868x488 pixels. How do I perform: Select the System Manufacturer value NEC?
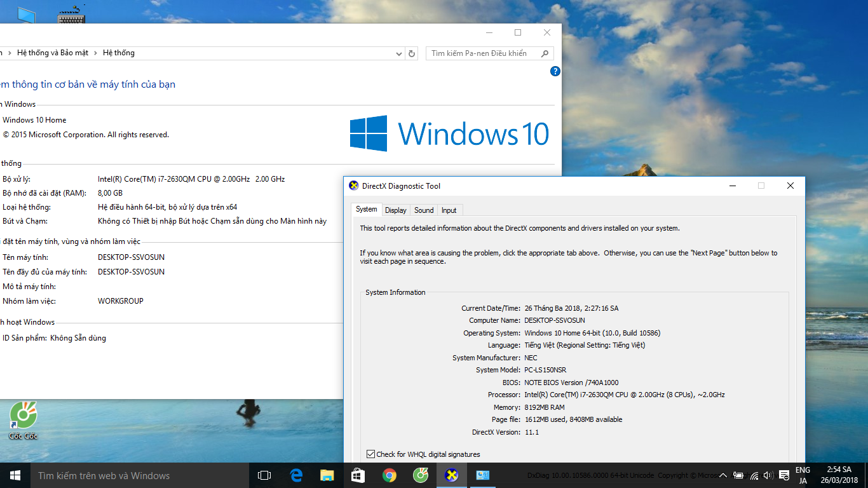point(531,358)
